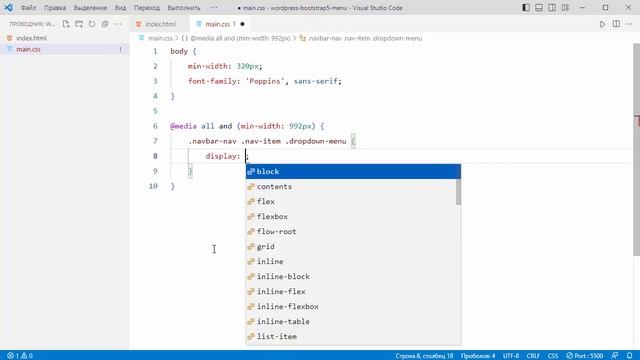Open notifications bell in status bar

tap(629, 356)
